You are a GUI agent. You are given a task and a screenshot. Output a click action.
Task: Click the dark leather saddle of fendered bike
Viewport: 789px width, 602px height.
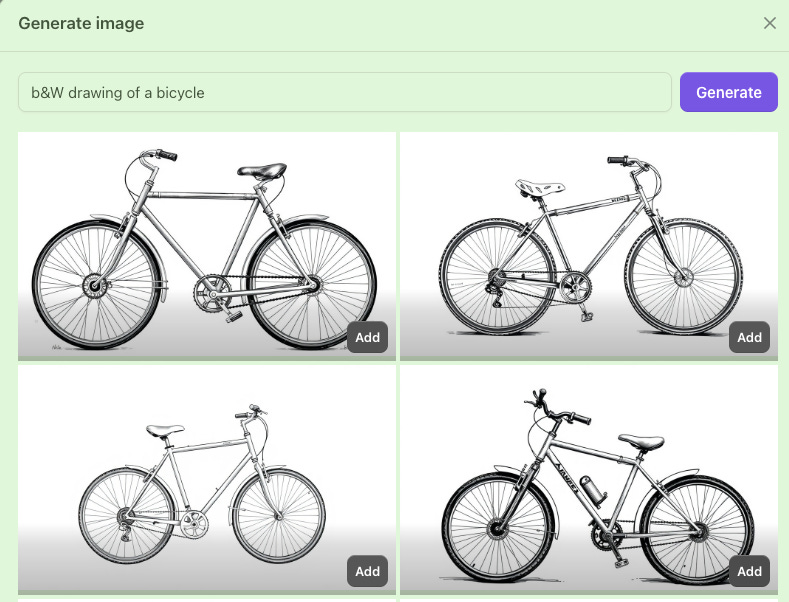coord(262,171)
